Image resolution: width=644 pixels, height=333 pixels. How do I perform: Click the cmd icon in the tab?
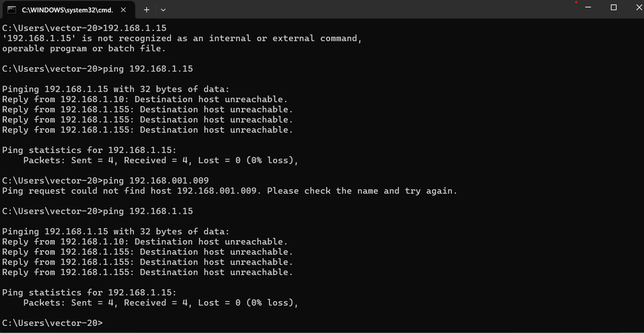[12, 10]
